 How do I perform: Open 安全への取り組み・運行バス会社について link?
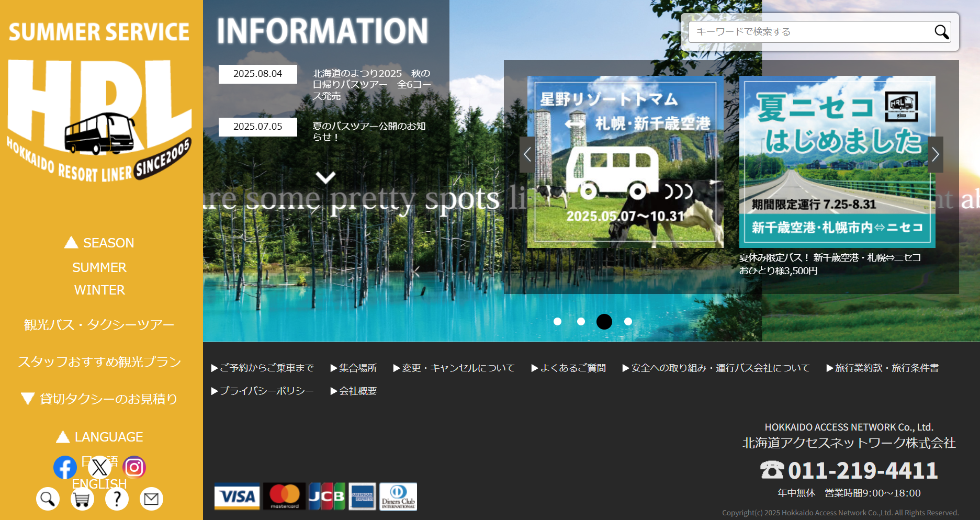(716, 368)
